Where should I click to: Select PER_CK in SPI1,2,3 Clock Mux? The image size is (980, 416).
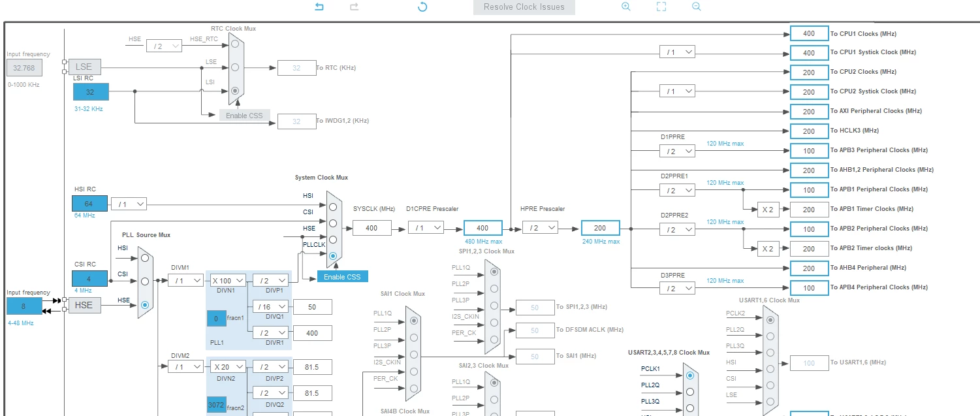(494, 339)
